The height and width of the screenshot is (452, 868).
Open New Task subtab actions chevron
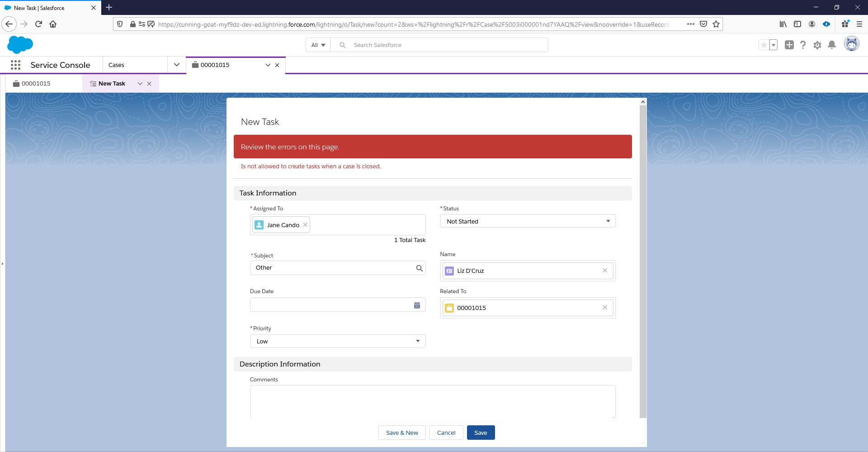click(140, 84)
